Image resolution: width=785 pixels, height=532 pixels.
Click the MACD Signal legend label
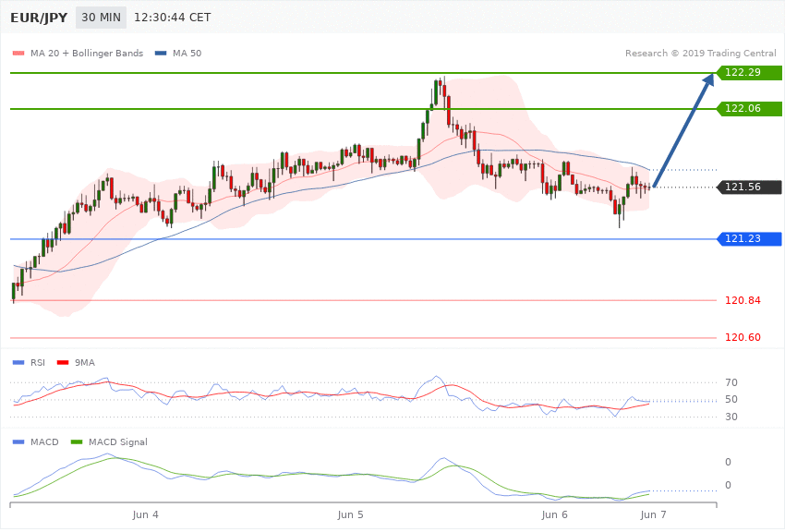pos(118,441)
